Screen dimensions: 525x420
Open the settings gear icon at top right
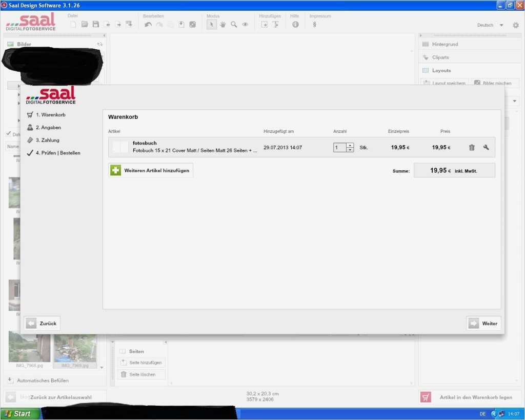[x=516, y=25]
